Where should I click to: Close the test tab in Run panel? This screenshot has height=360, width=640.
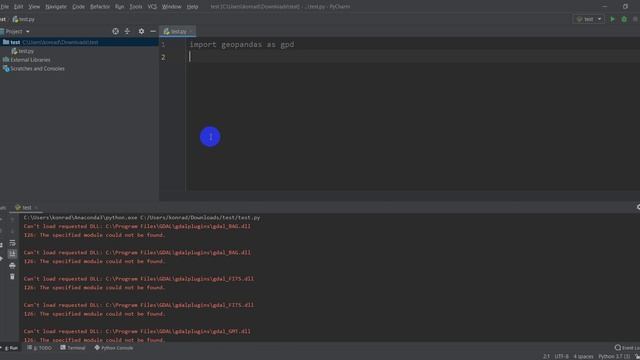tap(36, 208)
